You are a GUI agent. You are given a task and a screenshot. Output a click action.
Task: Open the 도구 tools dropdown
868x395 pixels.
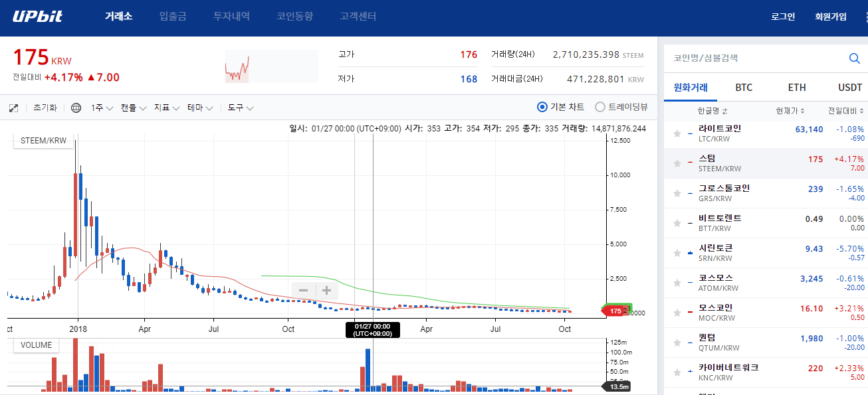coord(241,108)
